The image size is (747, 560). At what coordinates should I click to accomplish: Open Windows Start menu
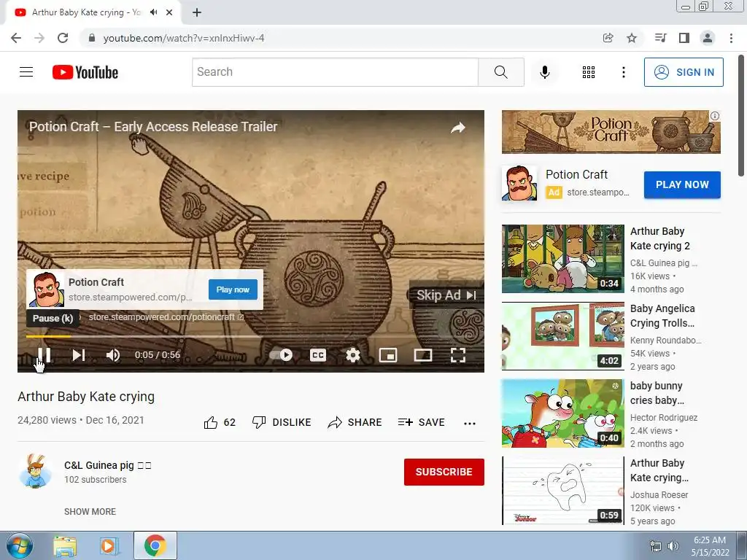tap(20, 545)
